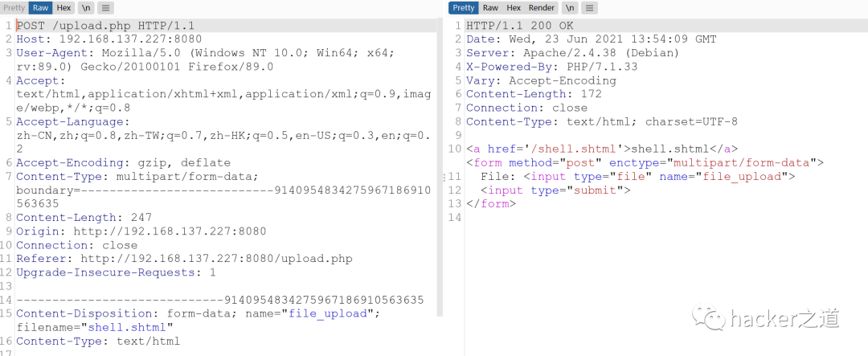Open response panel hamburger menu icon
Viewport: 868px width, 356px height.
pos(589,8)
